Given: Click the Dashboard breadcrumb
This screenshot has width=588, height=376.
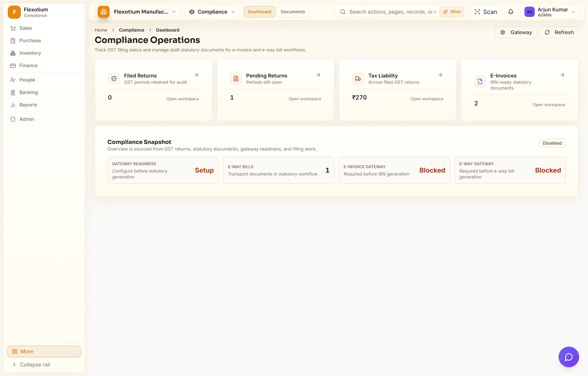Looking at the screenshot, I should (x=168, y=30).
